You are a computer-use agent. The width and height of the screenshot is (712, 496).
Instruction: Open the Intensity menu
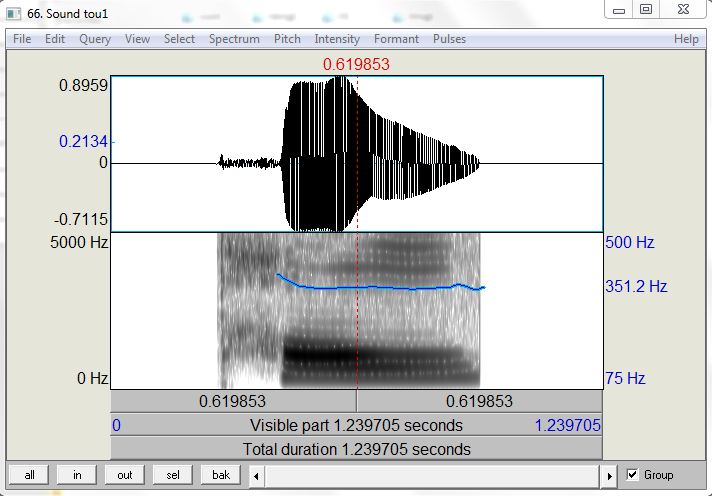pos(337,39)
